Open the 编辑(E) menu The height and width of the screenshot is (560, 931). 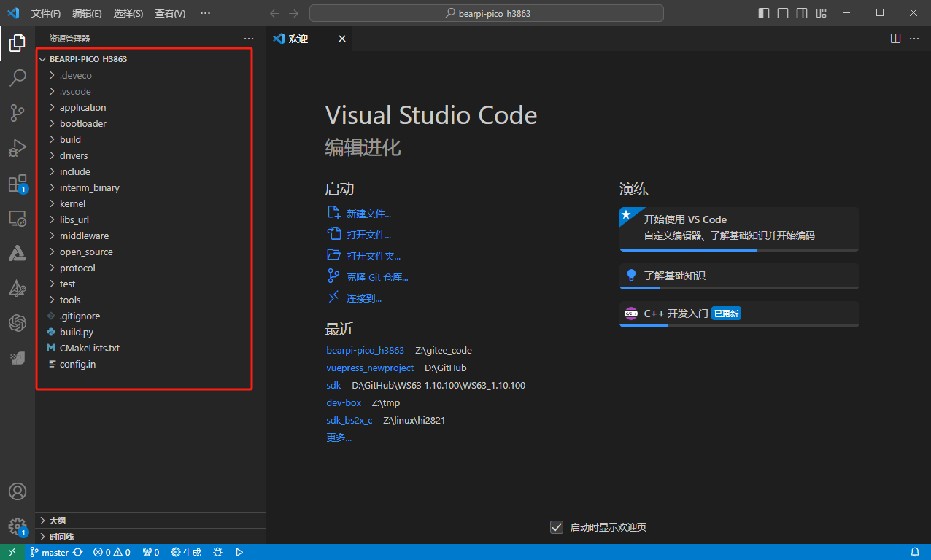coord(88,13)
